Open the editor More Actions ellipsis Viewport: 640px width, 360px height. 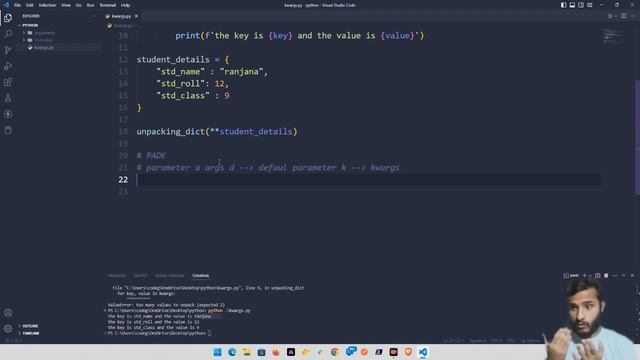633,16
